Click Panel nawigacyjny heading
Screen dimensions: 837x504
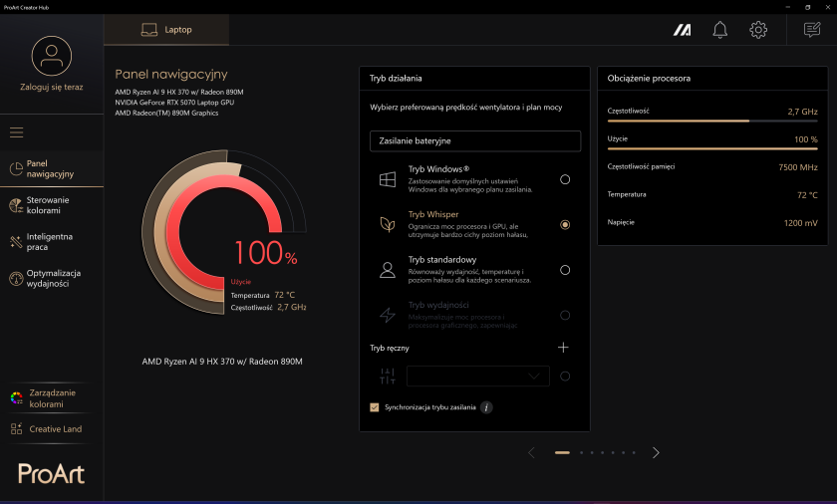171,74
